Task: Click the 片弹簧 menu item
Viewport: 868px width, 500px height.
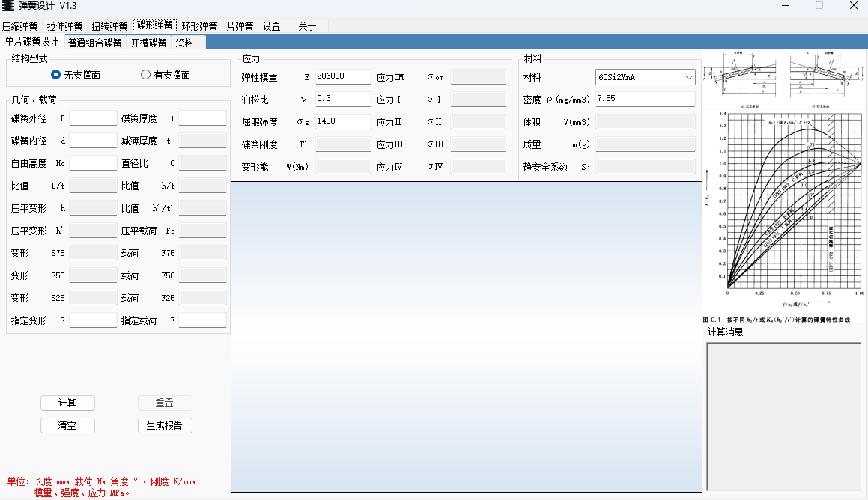Action: pyautogui.click(x=238, y=25)
